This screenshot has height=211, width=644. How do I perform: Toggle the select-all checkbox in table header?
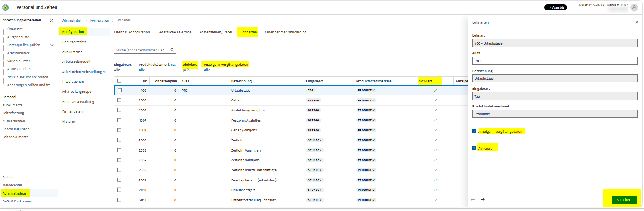pos(120,81)
